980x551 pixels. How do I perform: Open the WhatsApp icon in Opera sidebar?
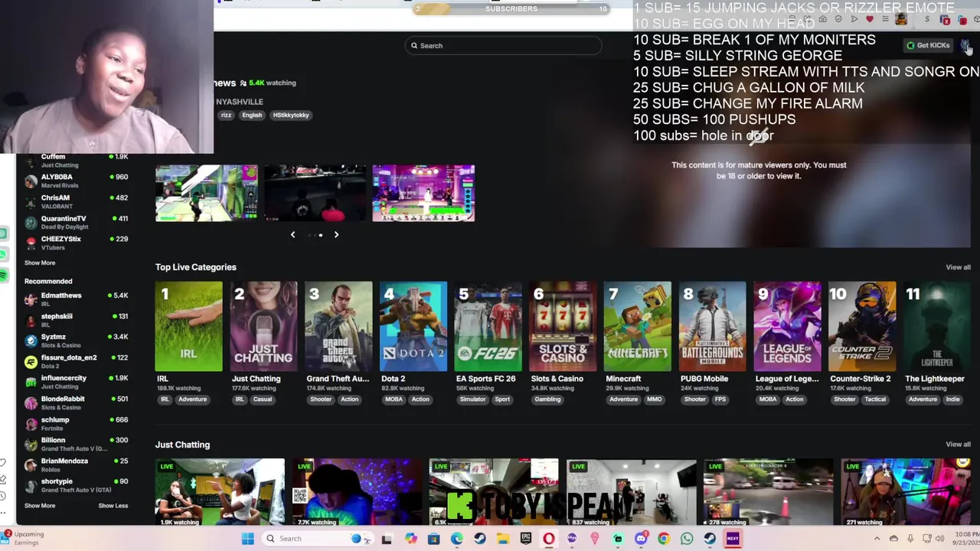tap(3, 255)
